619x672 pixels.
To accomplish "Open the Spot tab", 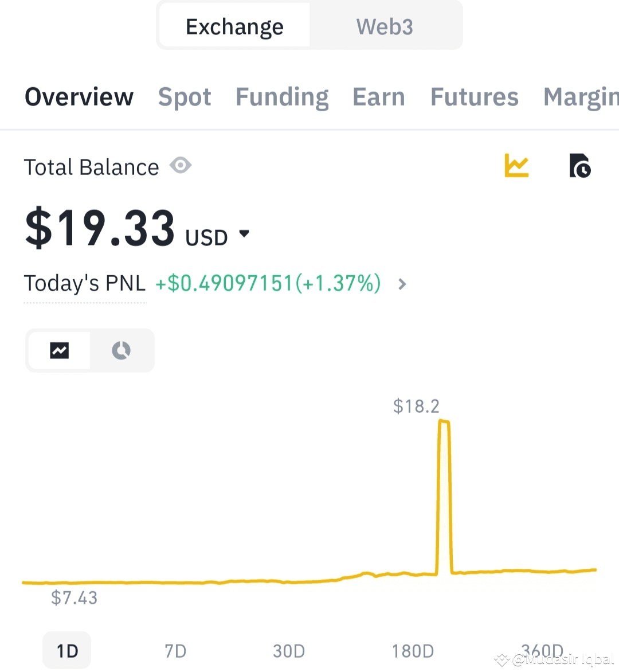I will (x=185, y=97).
